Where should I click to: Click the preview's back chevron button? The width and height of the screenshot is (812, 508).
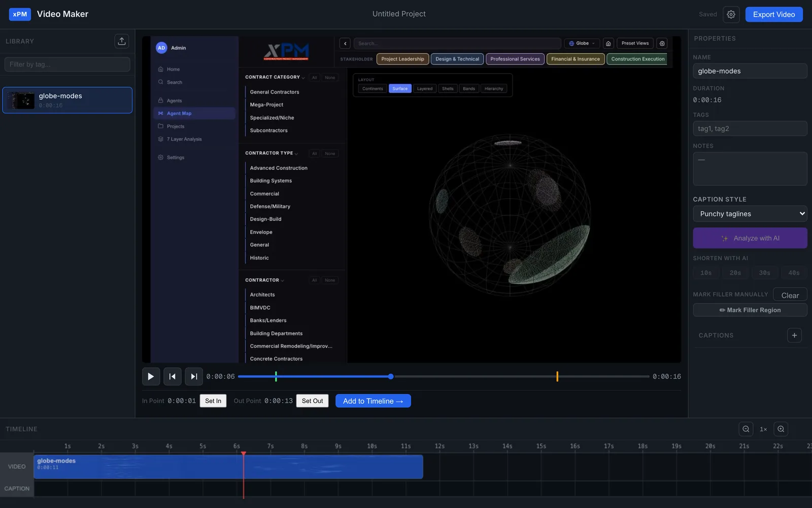coord(345,44)
